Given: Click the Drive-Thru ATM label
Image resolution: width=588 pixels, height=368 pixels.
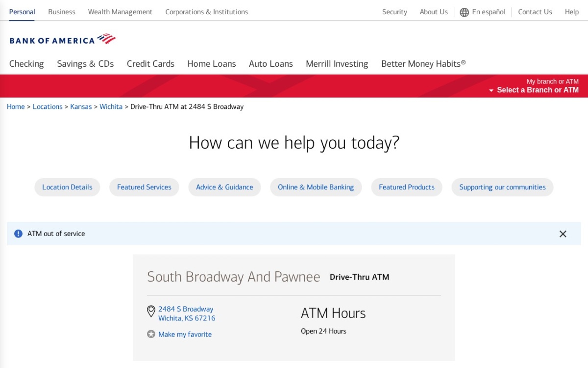Looking at the screenshot, I should point(360,277).
